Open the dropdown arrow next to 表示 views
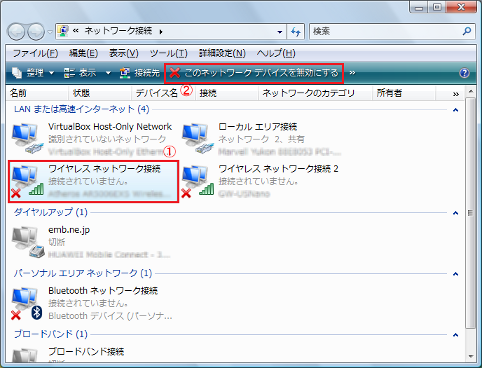The height and width of the screenshot is (368, 482). pyautogui.click(x=108, y=73)
